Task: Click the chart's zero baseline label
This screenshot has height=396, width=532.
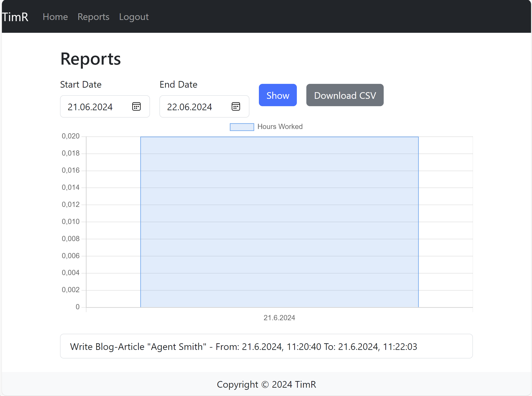Action: (x=77, y=307)
